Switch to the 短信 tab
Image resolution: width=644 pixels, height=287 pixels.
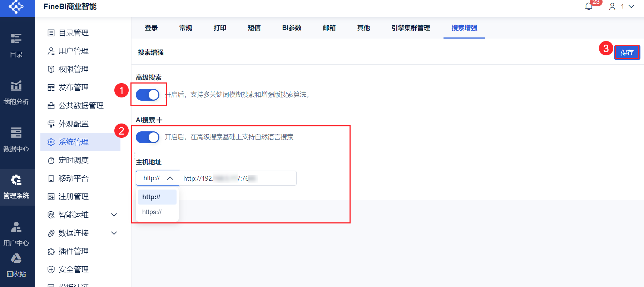(x=254, y=28)
